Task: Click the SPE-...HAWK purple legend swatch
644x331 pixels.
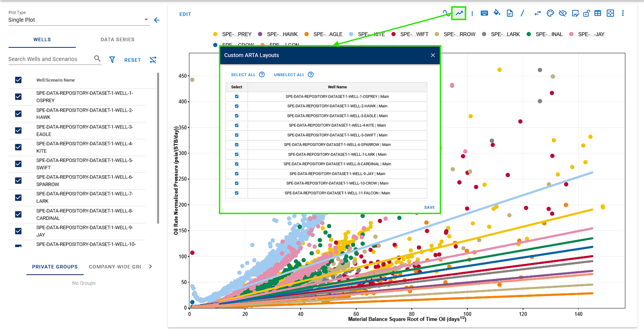Action: pos(260,34)
